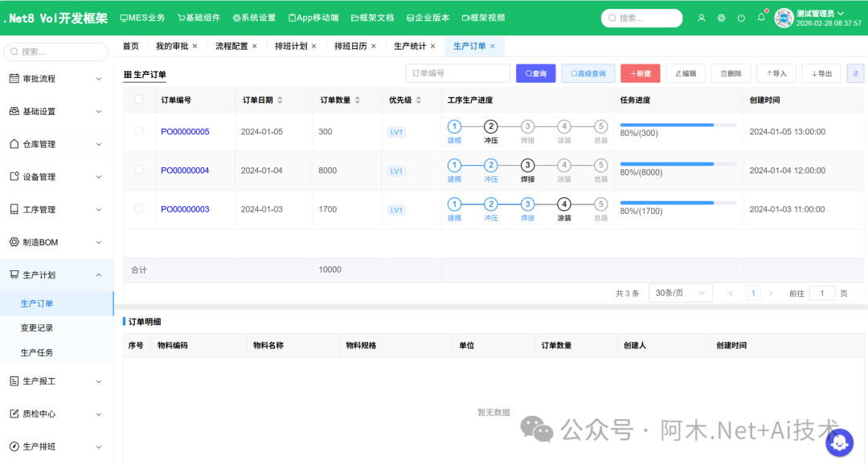The height and width of the screenshot is (465, 868).
Task: Open the notification bell in the top bar
Action: (761, 18)
